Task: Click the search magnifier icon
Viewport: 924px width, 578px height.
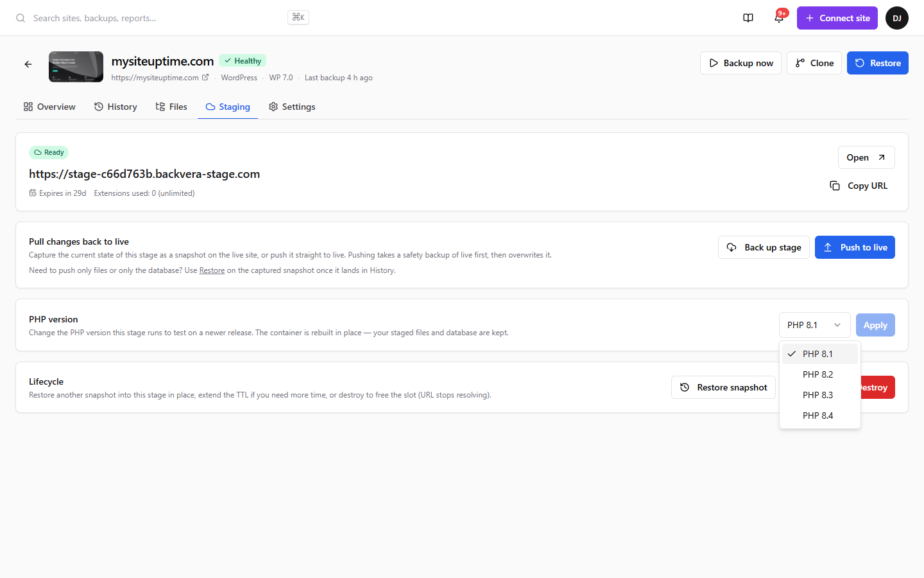Action: (21, 18)
